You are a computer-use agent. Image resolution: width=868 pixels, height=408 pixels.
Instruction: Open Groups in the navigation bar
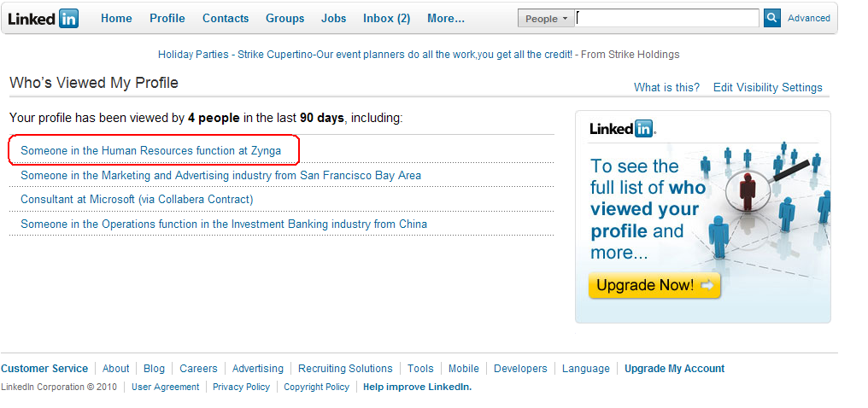coord(284,18)
